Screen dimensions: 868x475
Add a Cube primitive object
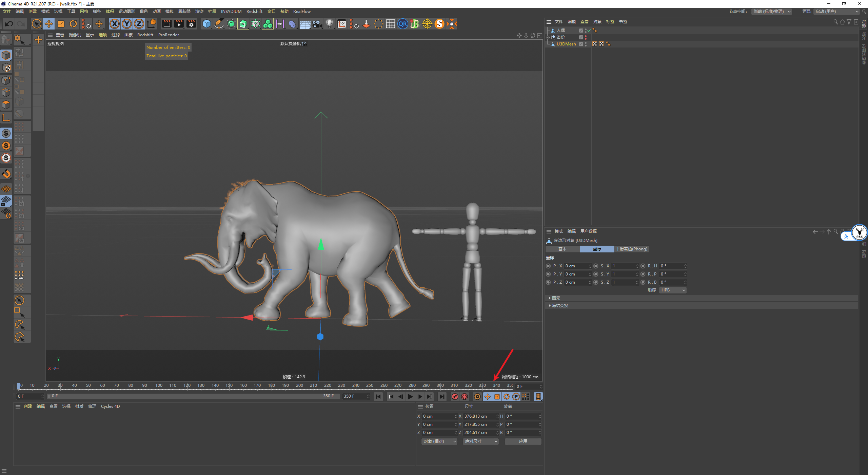(x=206, y=24)
